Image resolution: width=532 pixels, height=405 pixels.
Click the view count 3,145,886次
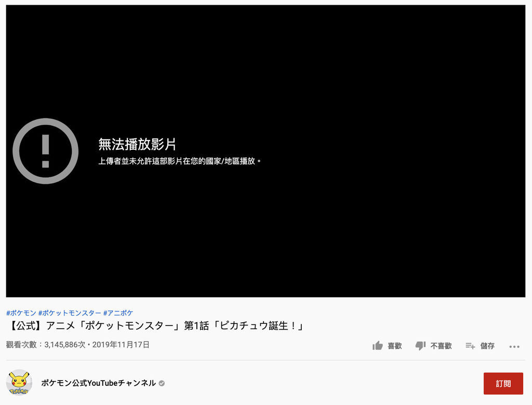(x=65, y=345)
